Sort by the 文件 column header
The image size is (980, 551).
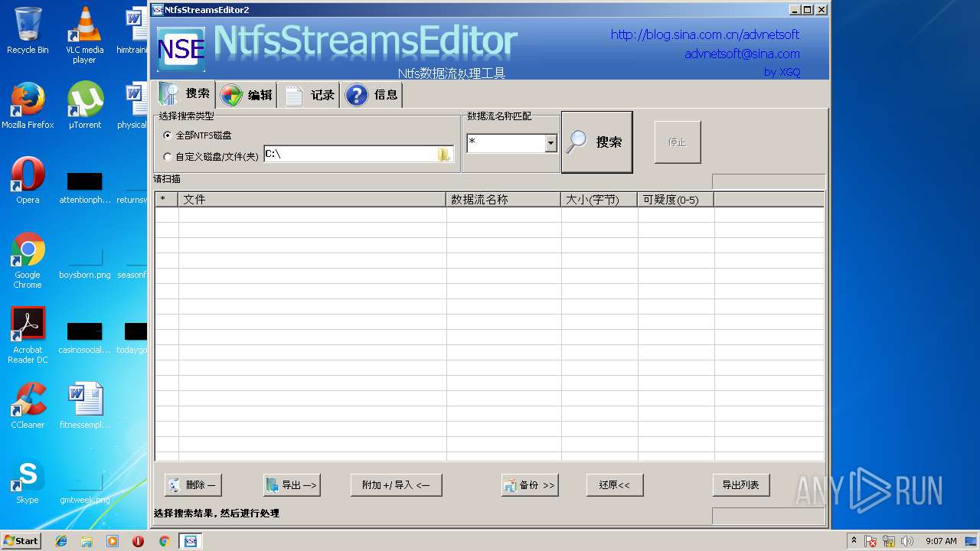click(x=312, y=200)
